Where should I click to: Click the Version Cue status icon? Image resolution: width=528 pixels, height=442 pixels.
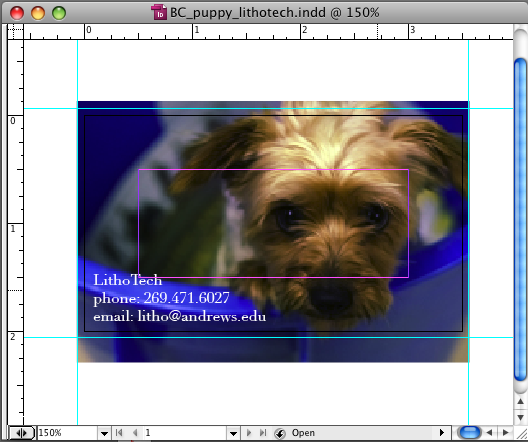tap(280, 433)
